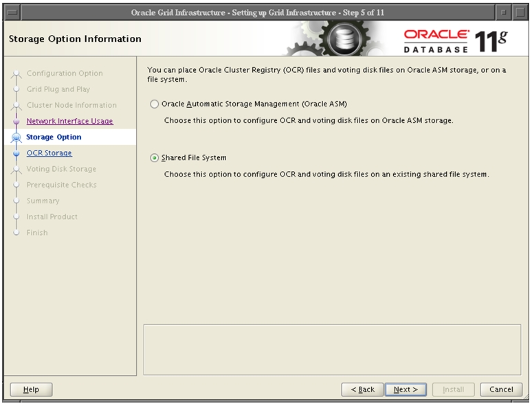The height and width of the screenshot is (406, 532).
Task: Click the ASM option description text
Action: click(x=309, y=121)
